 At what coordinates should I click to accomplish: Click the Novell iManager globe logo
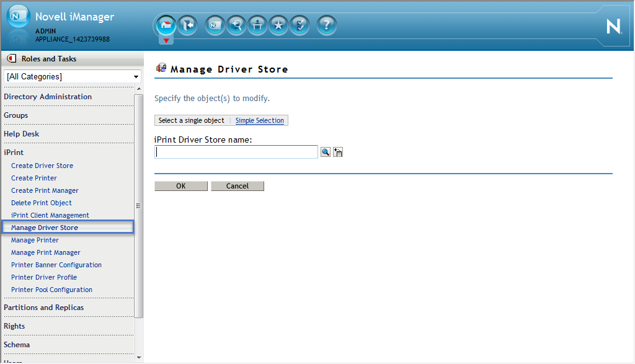(18, 16)
